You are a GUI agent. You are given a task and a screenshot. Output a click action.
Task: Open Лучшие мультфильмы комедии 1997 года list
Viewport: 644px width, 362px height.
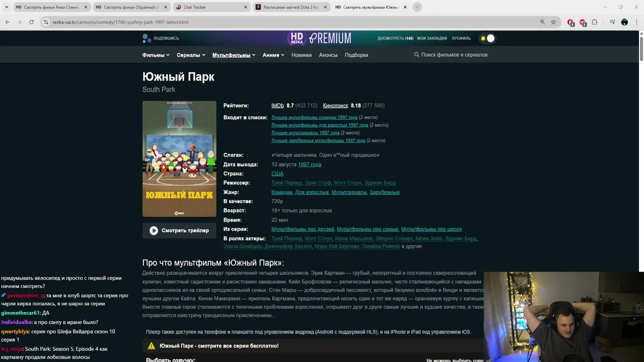(314, 117)
